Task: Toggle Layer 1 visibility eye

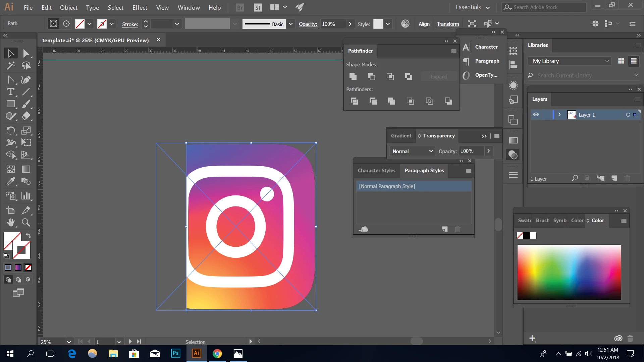Action: point(536,115)
